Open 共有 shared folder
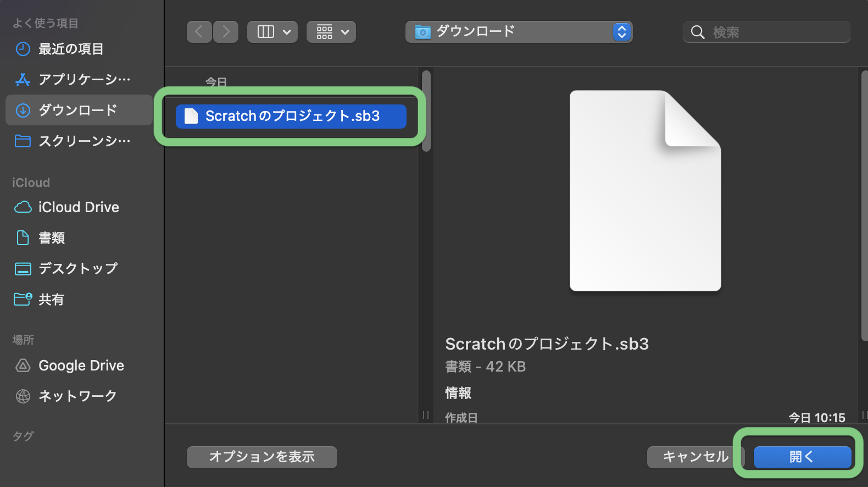Viewport: 868px width, 487px height. click(x=51, y=300)
